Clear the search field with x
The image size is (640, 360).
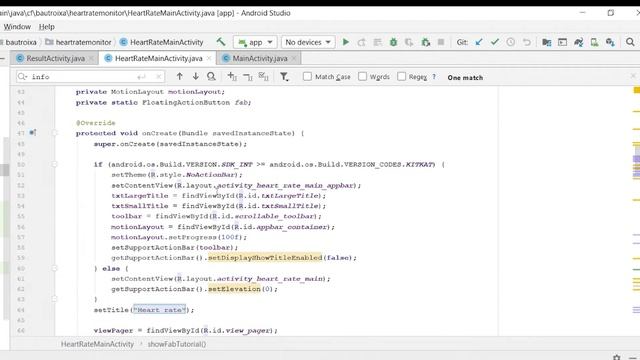[158, 77]
